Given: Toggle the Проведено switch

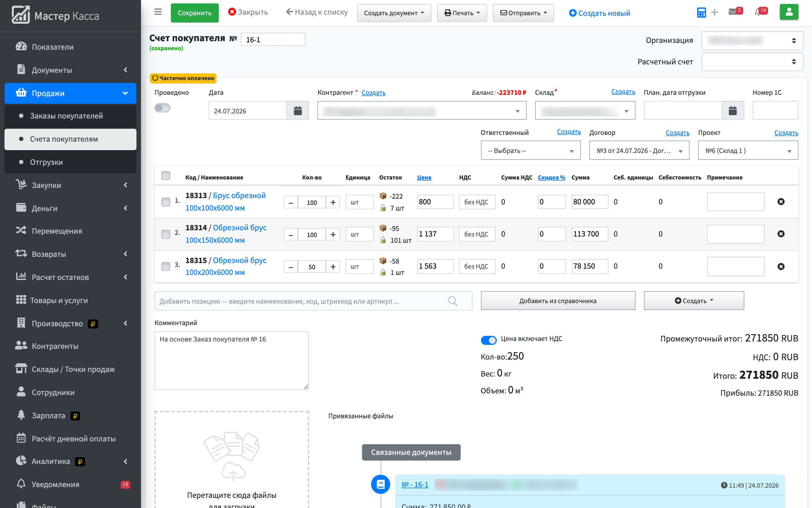Looking at the screenshot, I should (162, 108).
